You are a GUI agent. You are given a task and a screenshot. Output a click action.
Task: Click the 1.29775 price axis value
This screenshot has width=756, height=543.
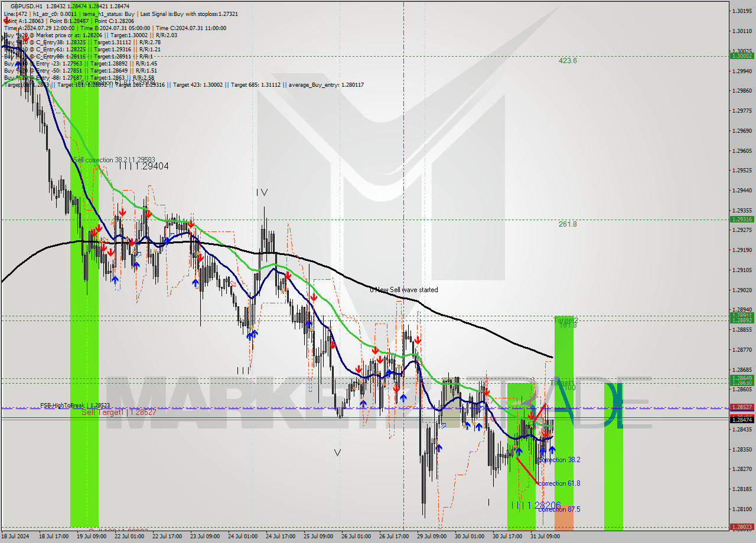(742, 111)
